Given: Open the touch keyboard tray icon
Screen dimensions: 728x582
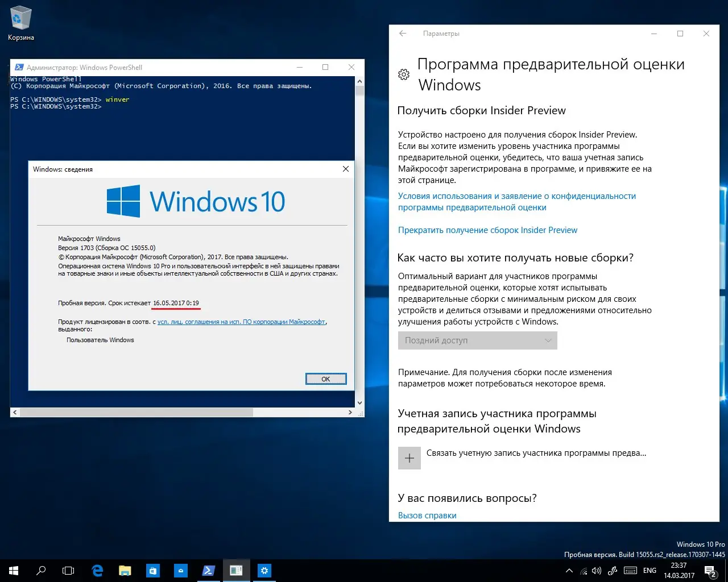Looking at the screenshot, I should [x=630, y=571].
